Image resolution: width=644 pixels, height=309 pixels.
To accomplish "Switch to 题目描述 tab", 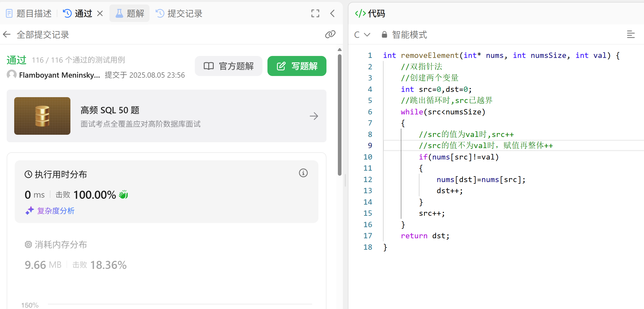I will tap(29, 13).
